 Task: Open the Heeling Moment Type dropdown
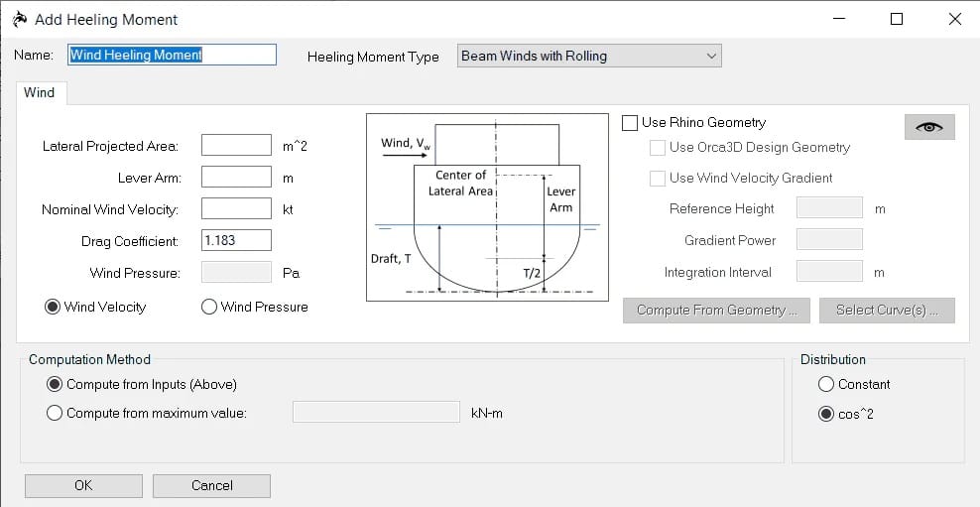(589, 57)
